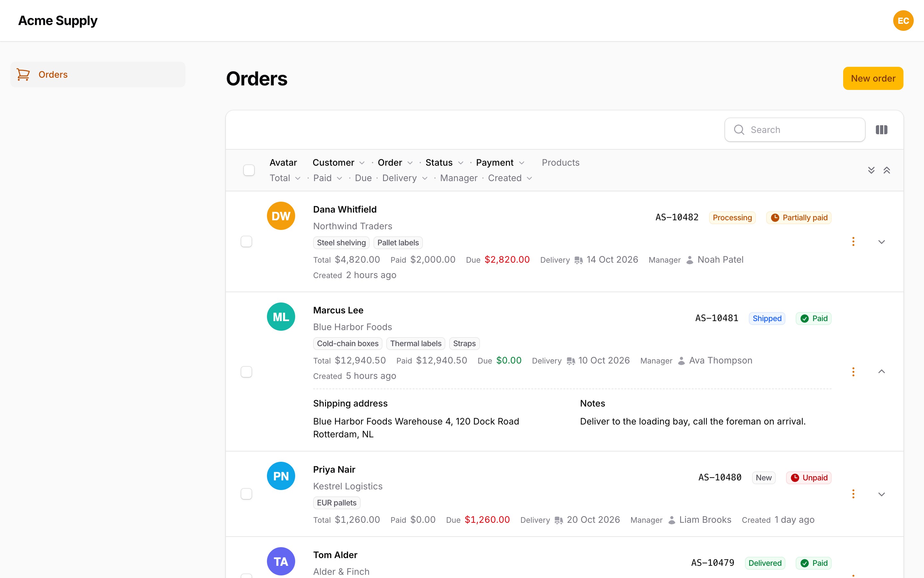The image size is (924, 578).
Task: Open the Orders item in sidebar
Action: pyautogui.click(x=98, y=74)
